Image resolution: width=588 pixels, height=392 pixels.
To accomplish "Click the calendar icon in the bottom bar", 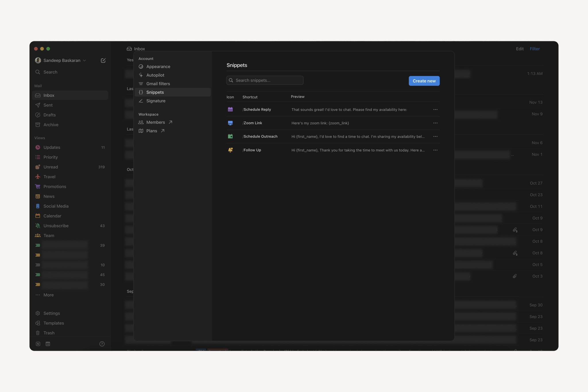I will (48, 344).
